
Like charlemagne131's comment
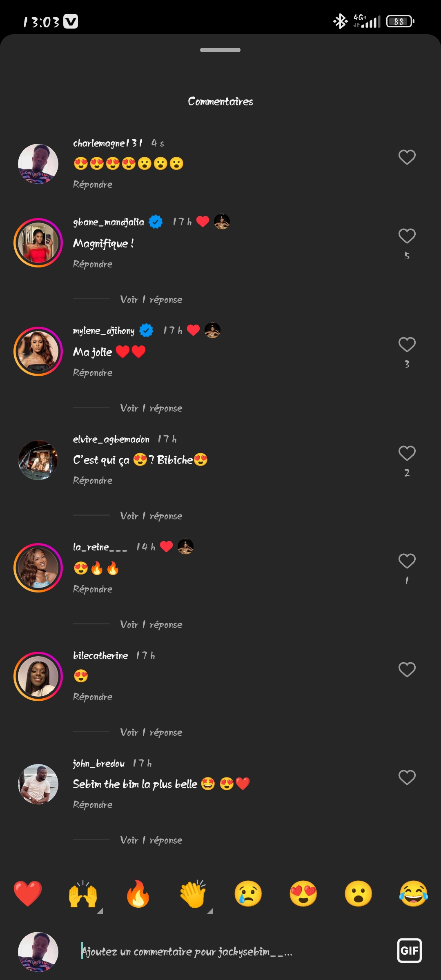407,157
